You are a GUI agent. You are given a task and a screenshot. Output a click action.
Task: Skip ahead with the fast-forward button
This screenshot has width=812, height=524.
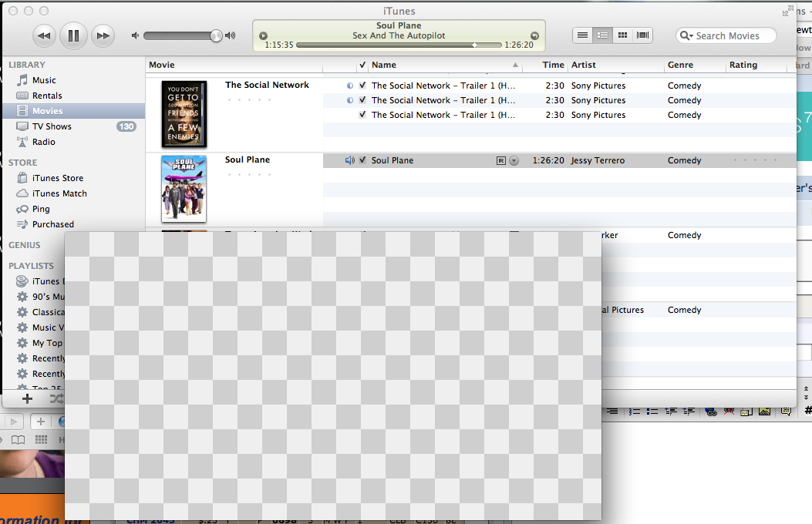[103, 35]
